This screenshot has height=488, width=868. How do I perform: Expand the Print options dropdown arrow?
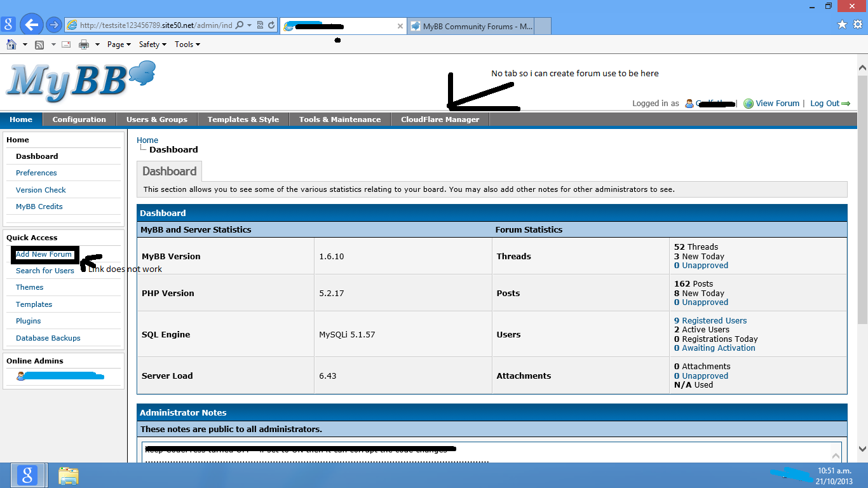[97, 44]
